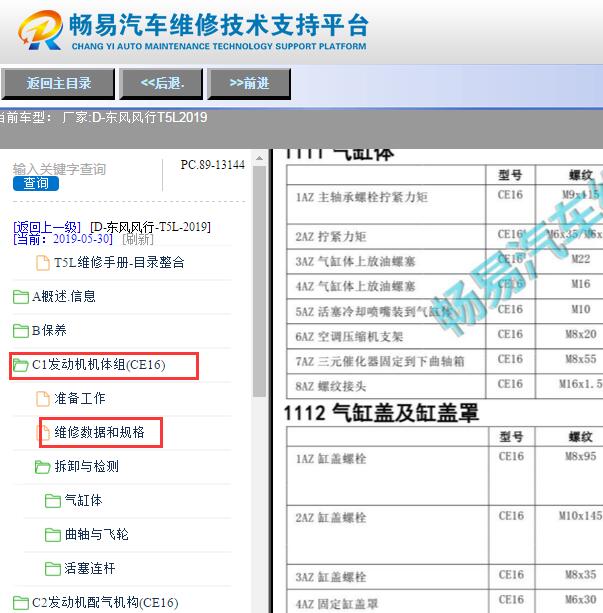This screenshot has height=613, width=603.
Task: Click table row 2AZ 缸盖螺栓
Action: pyautogui.click(x=445, y=534)
